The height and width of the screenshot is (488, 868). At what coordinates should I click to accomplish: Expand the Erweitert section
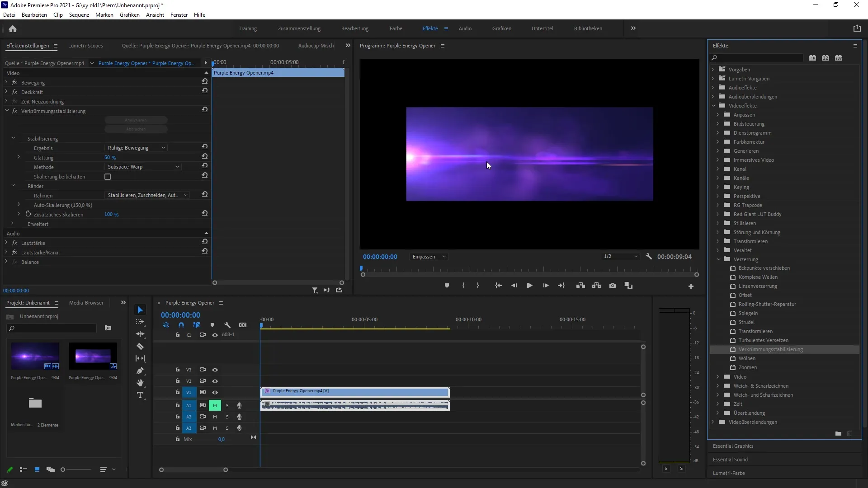click(13, 224)
